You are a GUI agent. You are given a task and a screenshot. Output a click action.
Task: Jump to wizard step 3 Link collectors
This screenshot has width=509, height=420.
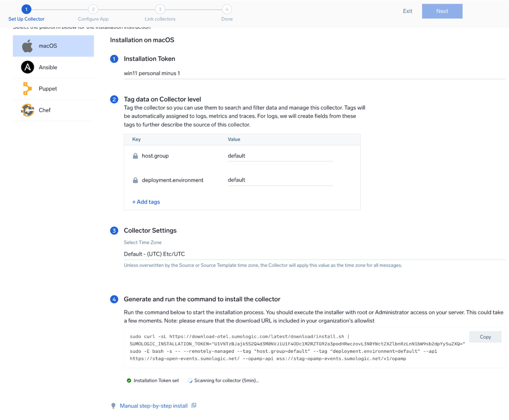(160, 10)
